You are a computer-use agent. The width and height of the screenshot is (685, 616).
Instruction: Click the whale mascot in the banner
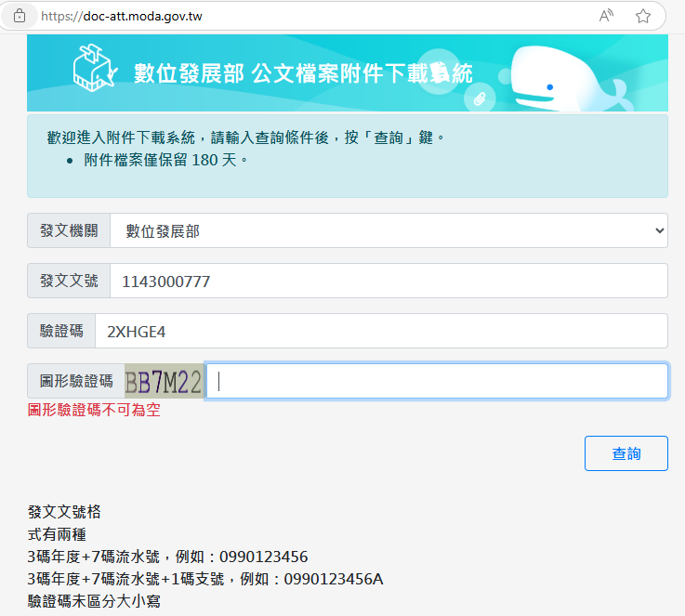556,82
